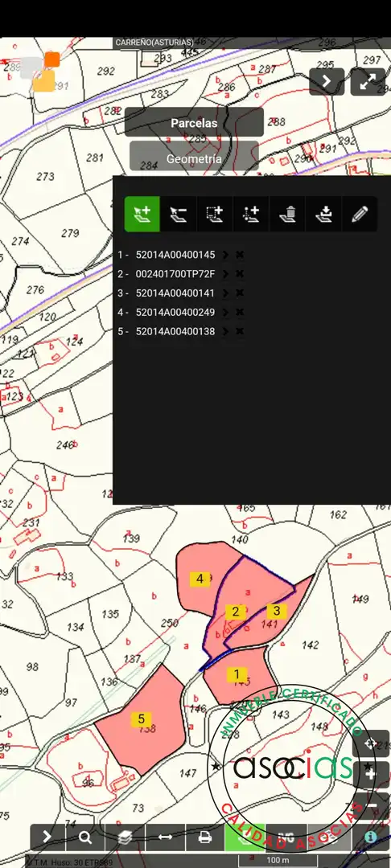The width and height of the screenshot is (391, 868).
Task: Switch to the Geometría tab
Action: (x=194, y=159)
